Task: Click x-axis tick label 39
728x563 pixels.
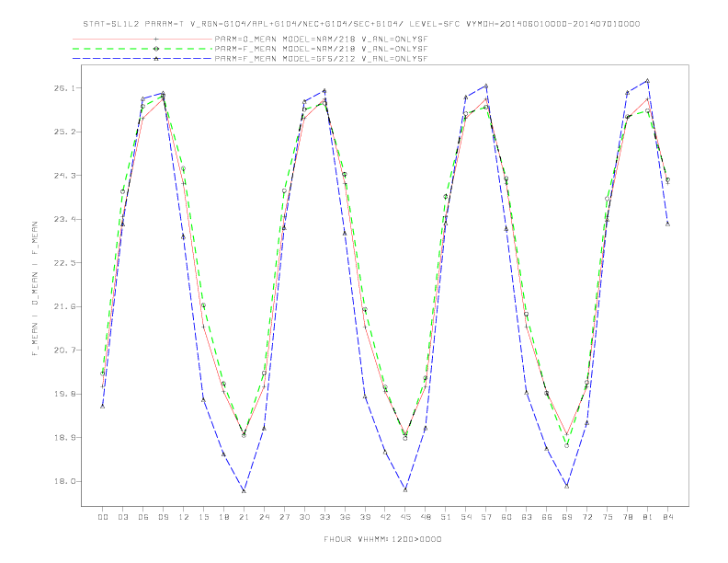Action: pyautogui.click(x=365, y=517)
